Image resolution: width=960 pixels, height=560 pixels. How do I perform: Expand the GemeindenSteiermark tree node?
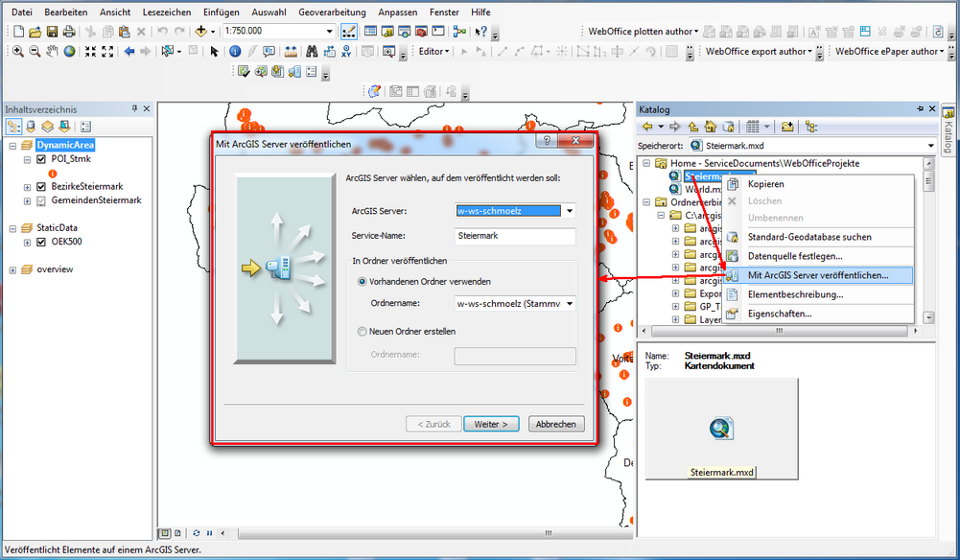(x=27, y=199)
